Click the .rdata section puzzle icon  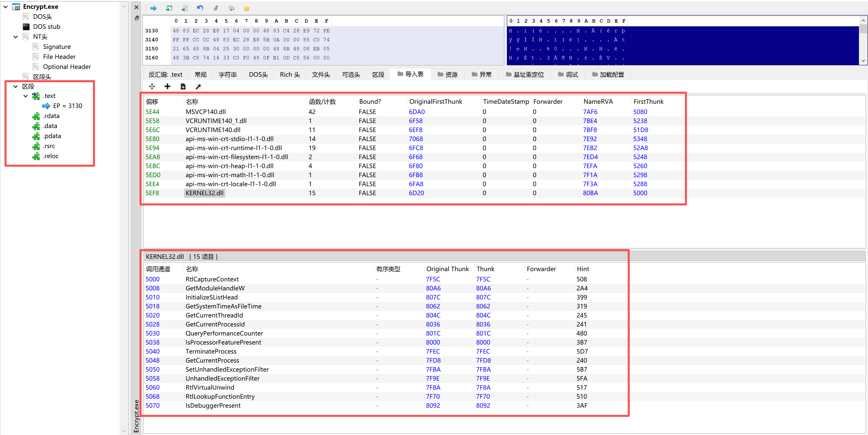point(36,116)
